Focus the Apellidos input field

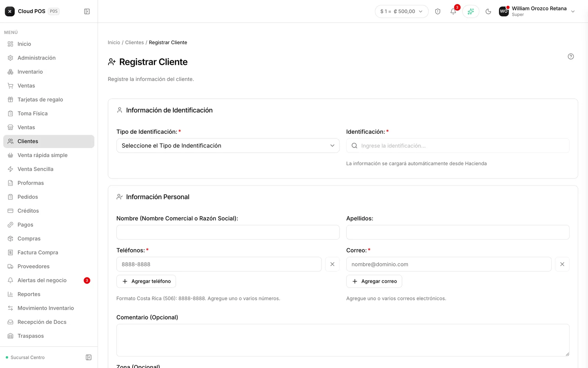click(x=458, y=232)
